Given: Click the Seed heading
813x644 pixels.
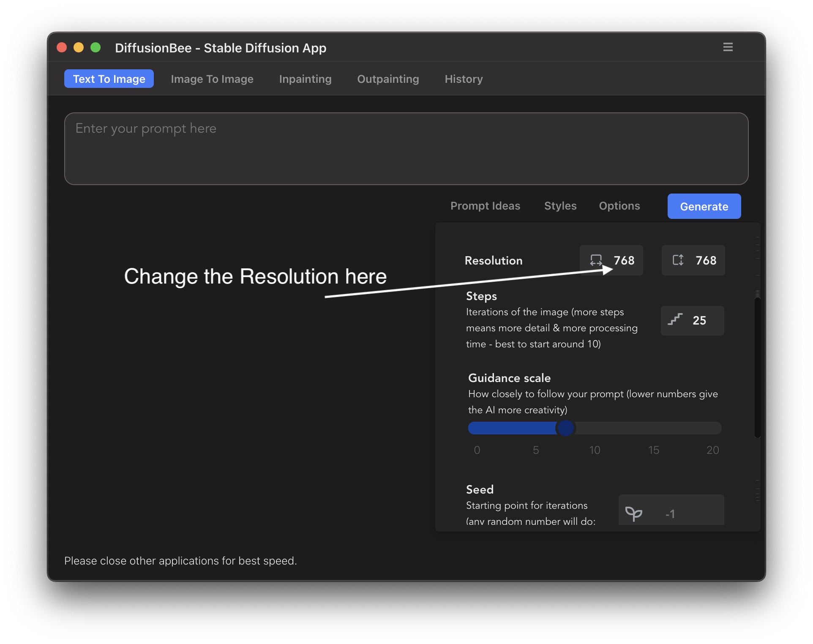Looking at the screenshot, I should pyautogui.click(x=480, y=489).
